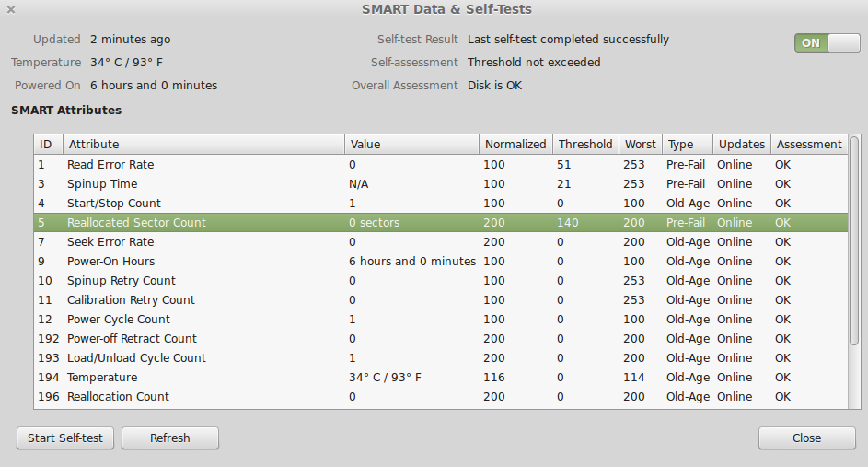Select the Reallocated Sector Count row

click(441, 223)
